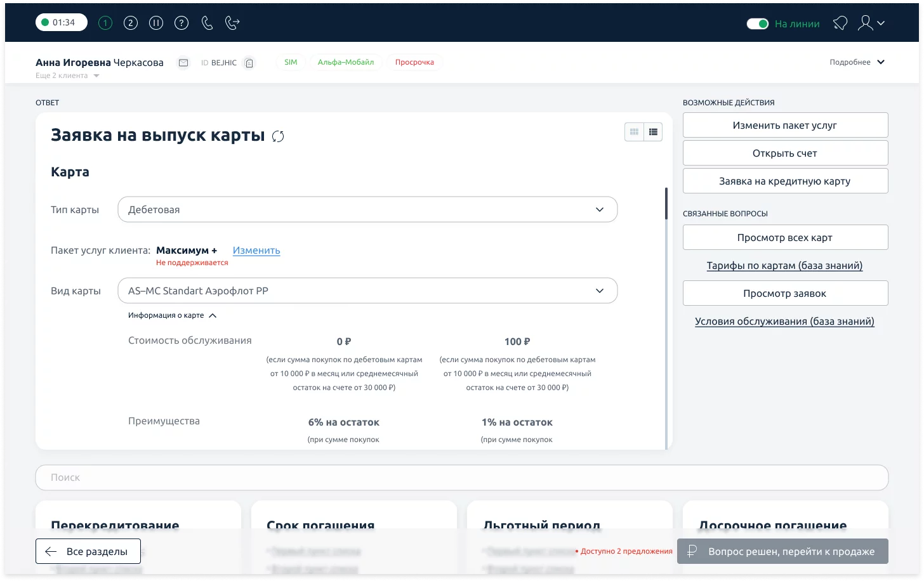Collapse 'Информация о карте' section

pyautogui.click(x=172, y=315)
